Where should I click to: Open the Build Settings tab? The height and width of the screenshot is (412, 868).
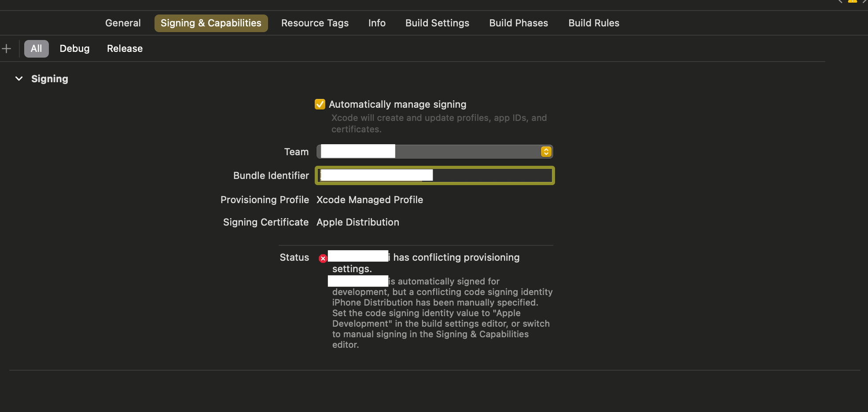437,23
